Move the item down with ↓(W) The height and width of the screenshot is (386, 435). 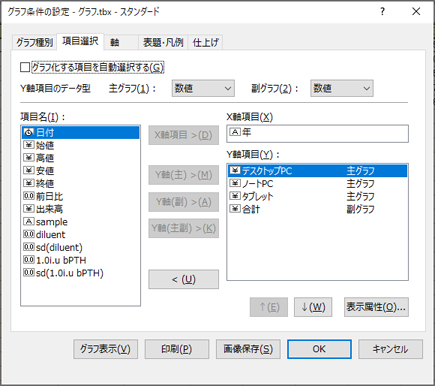point(313,307)
